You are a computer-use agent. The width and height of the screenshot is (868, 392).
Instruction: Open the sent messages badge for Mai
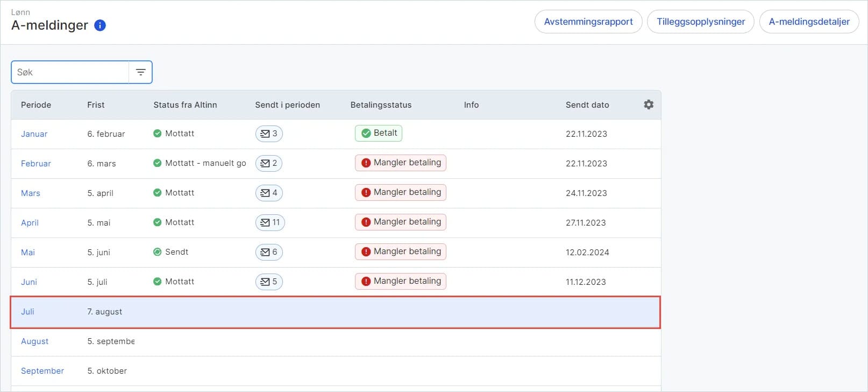pyautogui.click(x=269, y=252)
